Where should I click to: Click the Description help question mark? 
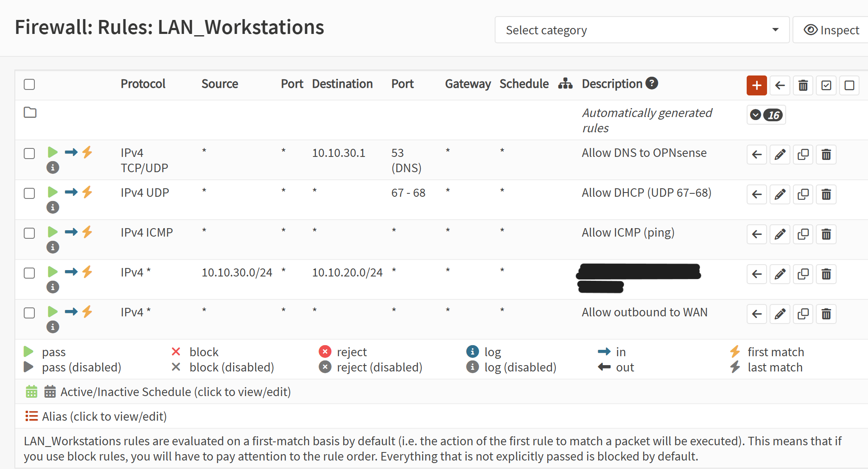click(x=652, y=83)
